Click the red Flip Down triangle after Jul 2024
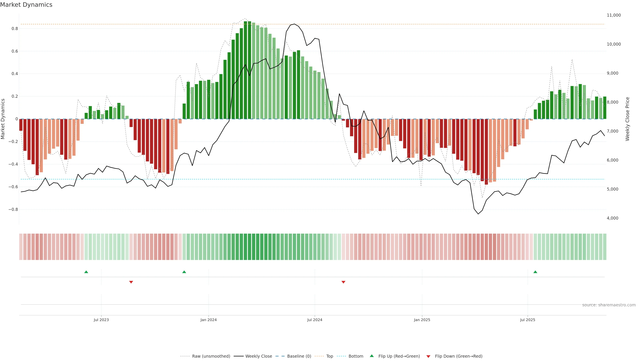 [x=343, y=282]
